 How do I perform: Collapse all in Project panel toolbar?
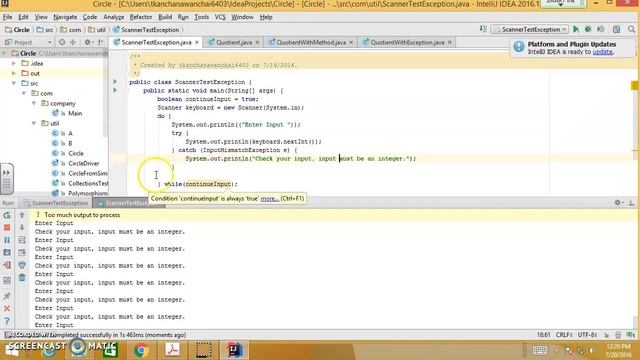click(73, 42)
